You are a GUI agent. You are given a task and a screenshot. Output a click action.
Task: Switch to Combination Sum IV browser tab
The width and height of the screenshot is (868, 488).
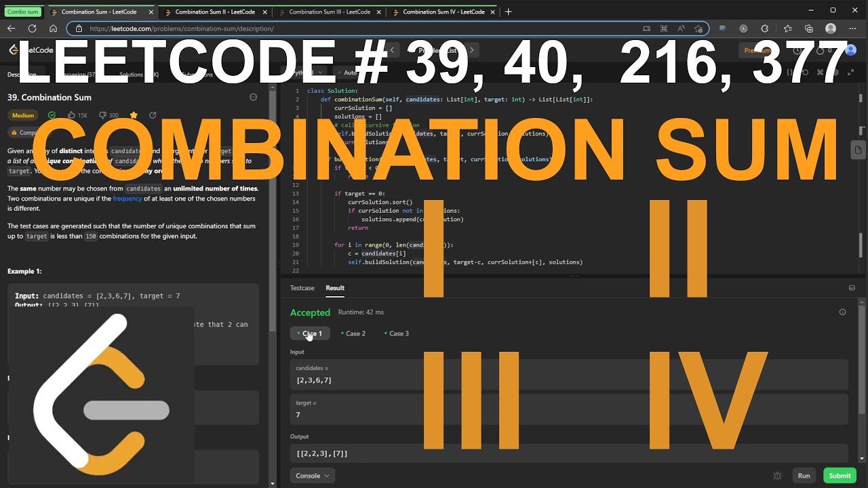[443, 12]
